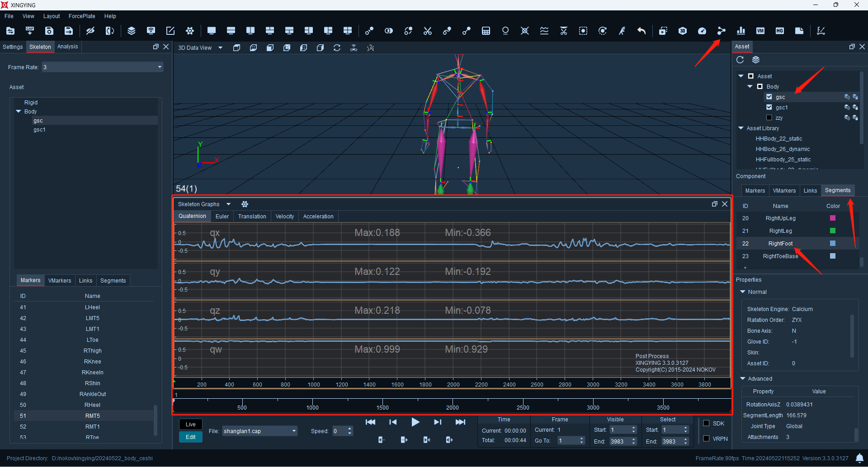Click the skeleton graph node icon

point(722,31)
